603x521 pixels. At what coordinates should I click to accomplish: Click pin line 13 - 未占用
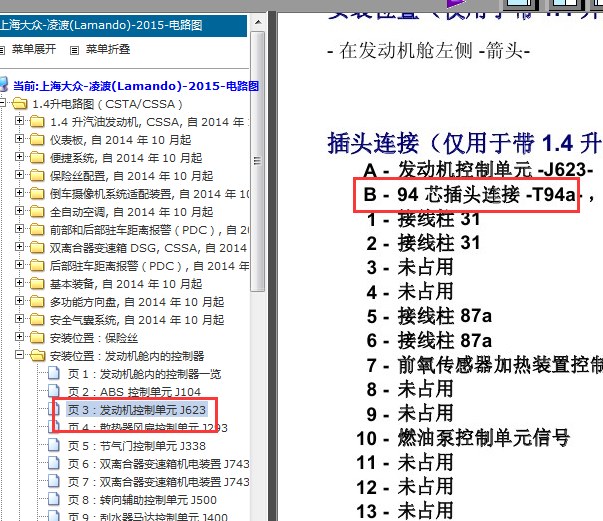click(x=405, y=511)
